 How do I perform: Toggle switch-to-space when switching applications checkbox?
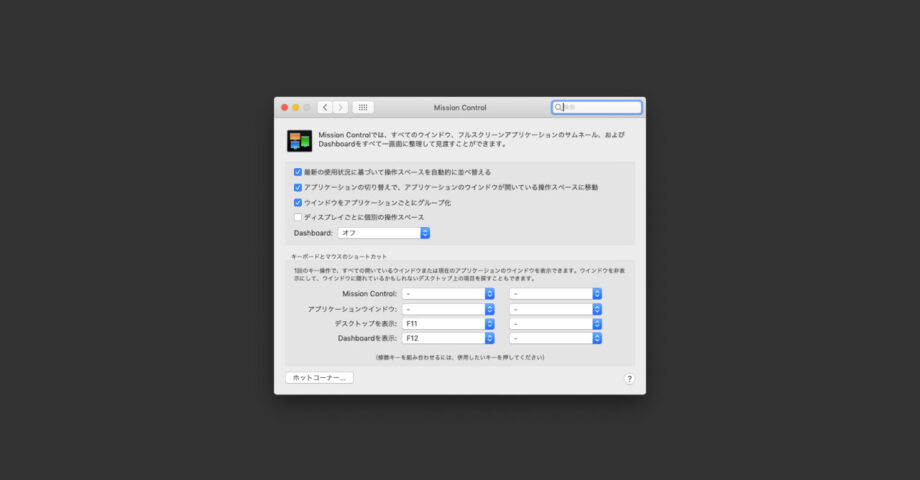tap(297, 187)
